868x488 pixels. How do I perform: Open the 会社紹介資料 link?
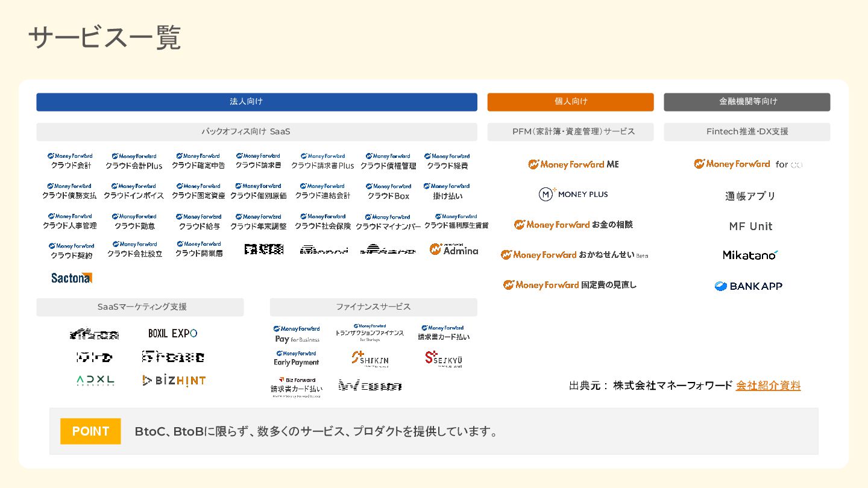[x=769, y=386]
